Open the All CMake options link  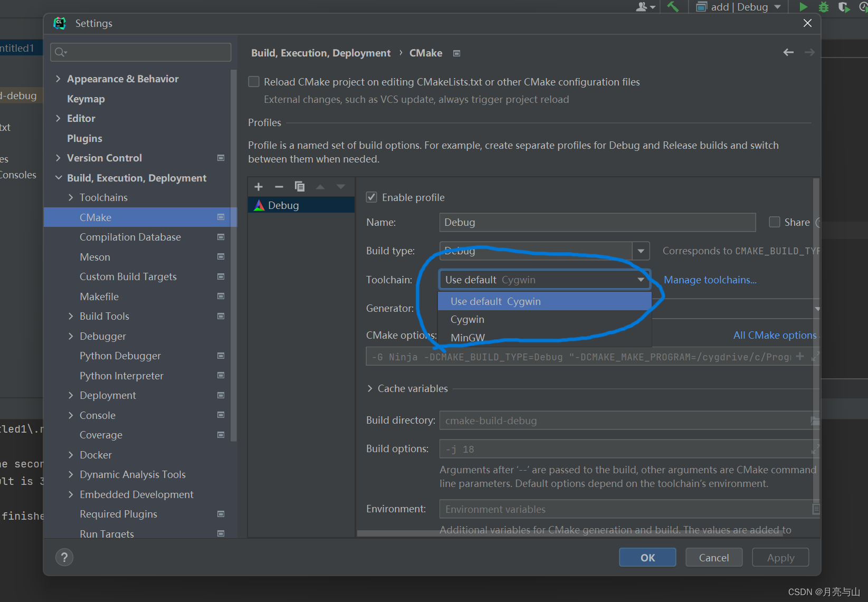tap(775, 335)
